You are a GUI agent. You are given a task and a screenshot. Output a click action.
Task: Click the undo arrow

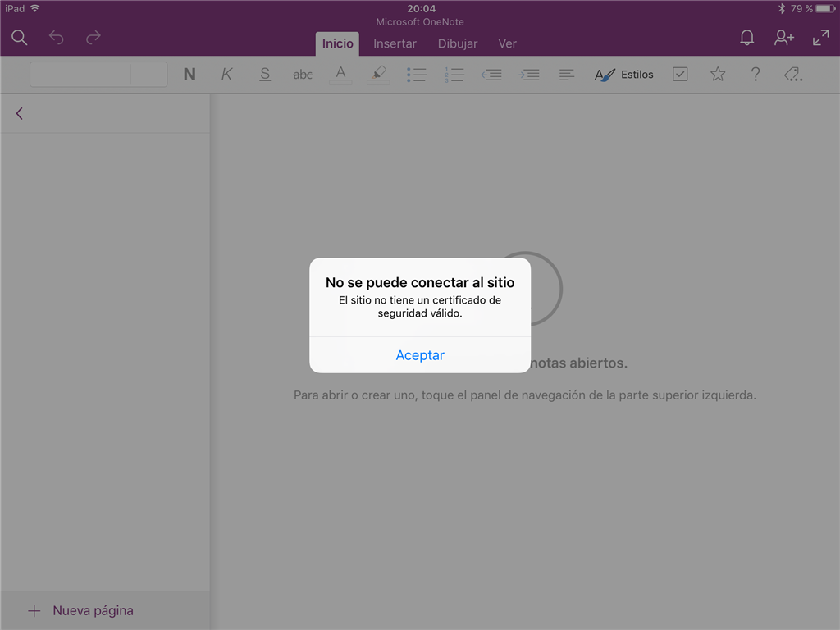57,38
